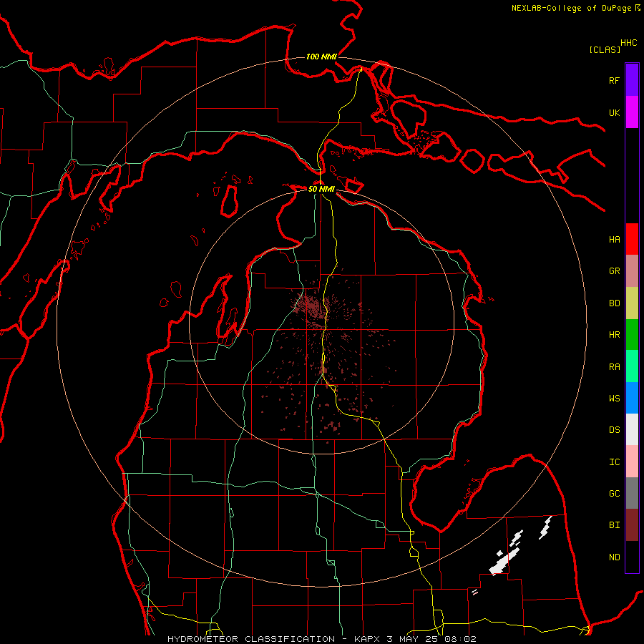
Task: Click the 'HA' legend label
Action: (x=614, y=240)
